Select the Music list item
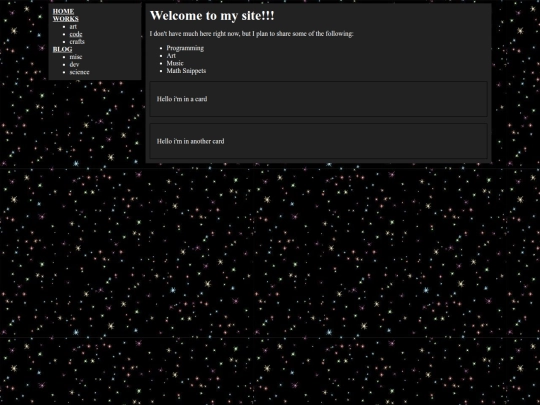540x405 pixels. (x=175, y=63)
